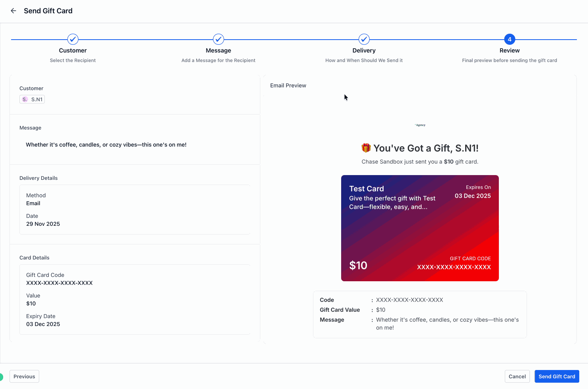Click the $10 value under Card Details
The height and width of the screenshot is (389, 588).
coord(31,303)
